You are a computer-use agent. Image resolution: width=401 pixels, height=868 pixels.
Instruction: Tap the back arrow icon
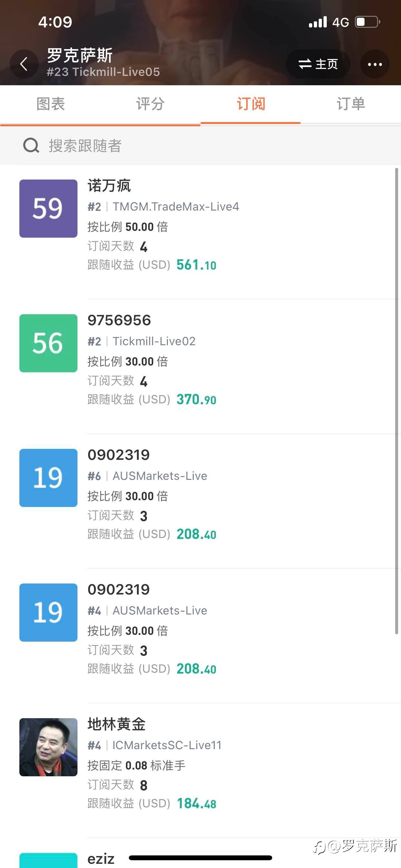pyautogui.click(x=24, y=64)
